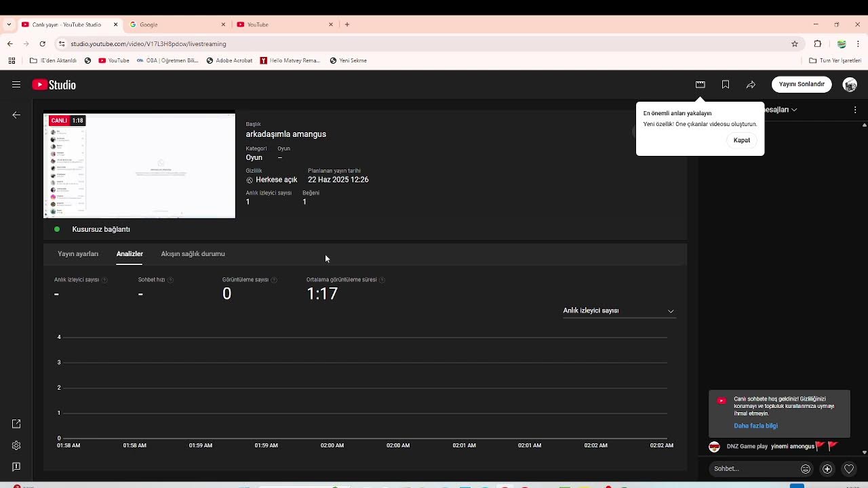Open the Akışın sağlık durumu tab
Viewport: 868px width, 488px height.
(x=193, y=253)
